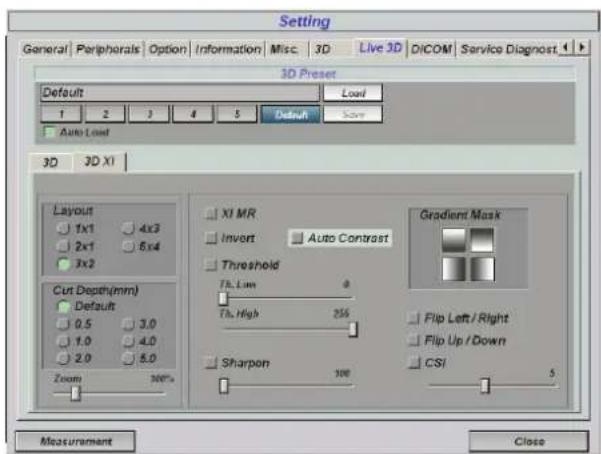Click the Zoom slider handle
The height and width of the screenshot is (454, 601).
(x=76, y=393)
